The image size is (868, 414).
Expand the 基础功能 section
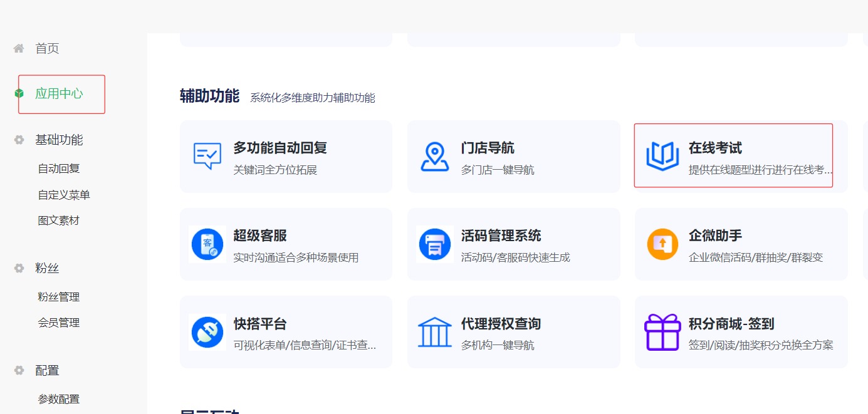[x=59, y=140]
